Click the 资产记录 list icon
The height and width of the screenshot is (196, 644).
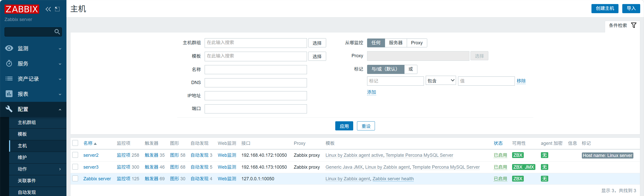(9, 79)
